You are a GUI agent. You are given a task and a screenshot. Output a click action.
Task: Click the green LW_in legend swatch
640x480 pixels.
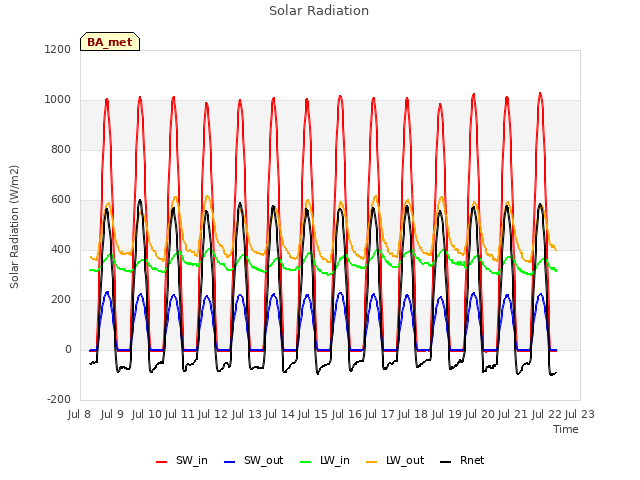306,462
